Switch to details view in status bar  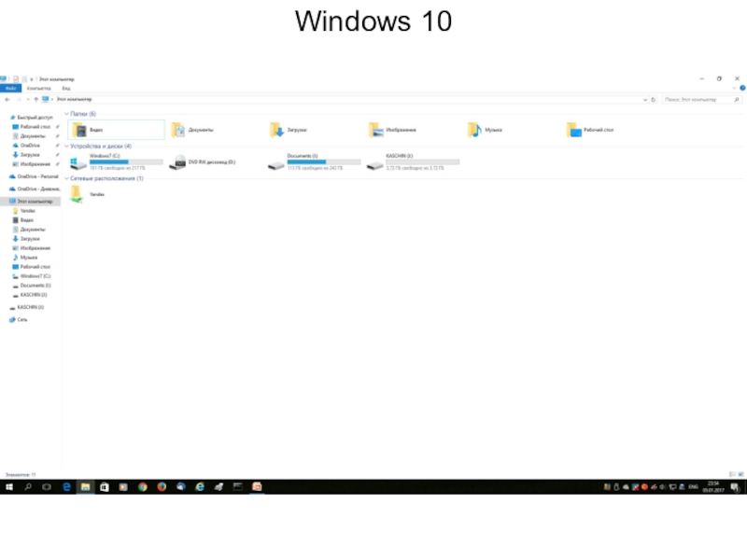click(732, 474)
